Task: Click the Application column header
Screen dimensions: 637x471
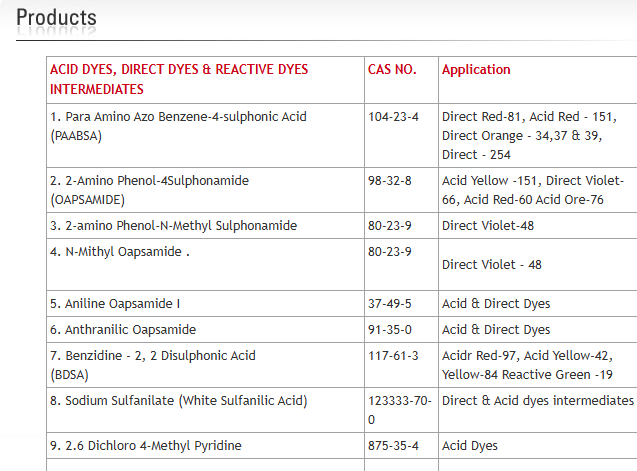Action: (476, 70)
